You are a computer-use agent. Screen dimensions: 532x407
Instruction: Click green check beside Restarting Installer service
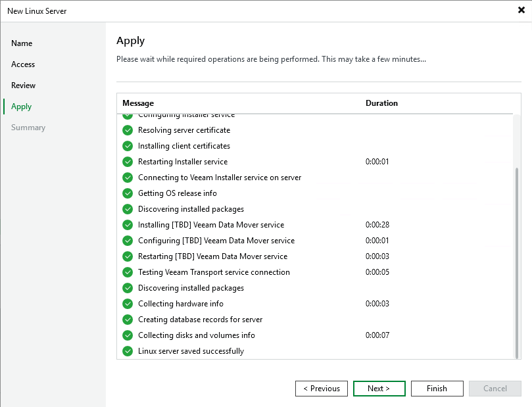coord(128,162)
